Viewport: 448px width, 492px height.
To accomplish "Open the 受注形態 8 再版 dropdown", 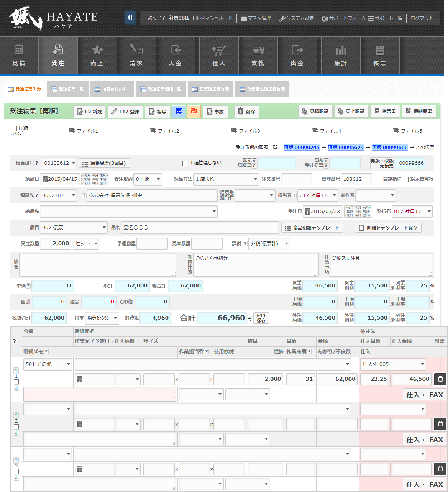I will (x=148, y=179).
